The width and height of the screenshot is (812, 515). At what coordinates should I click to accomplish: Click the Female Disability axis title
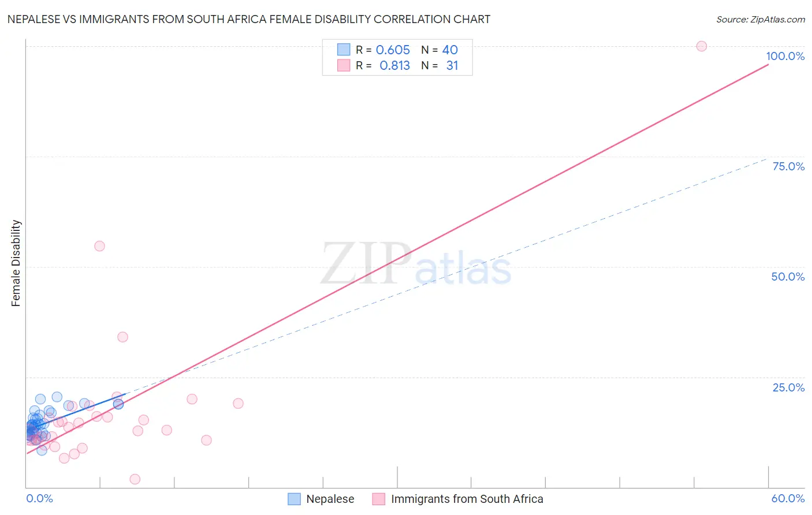click(16, 263)
